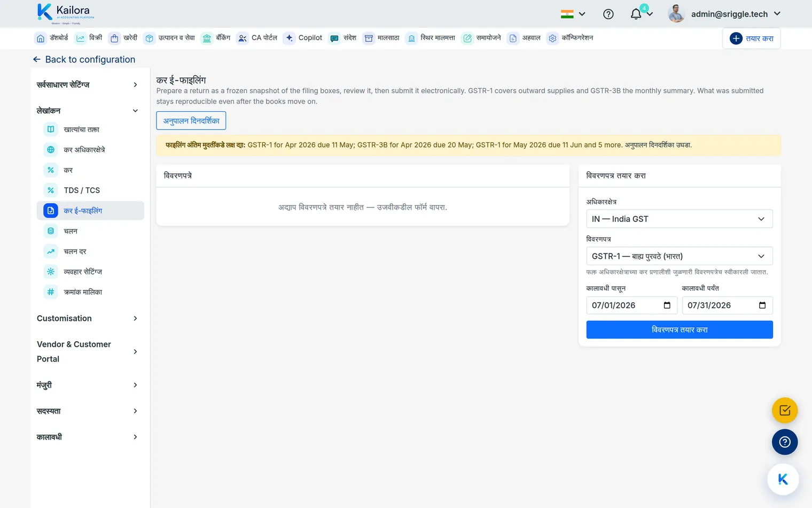Collapse the लेखांकन section
The image size is (812, 508).
coord(87,111)
